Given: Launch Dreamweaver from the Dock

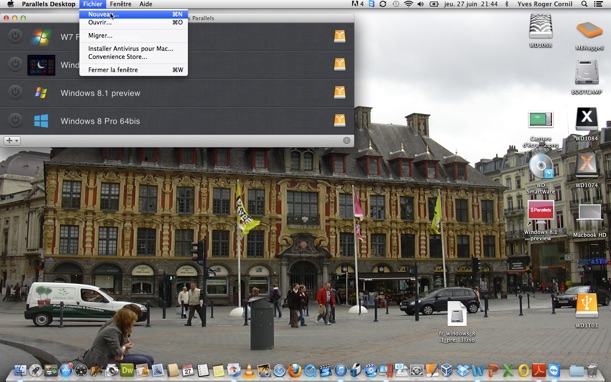Looking at the screenshot, I should point(127,370).
